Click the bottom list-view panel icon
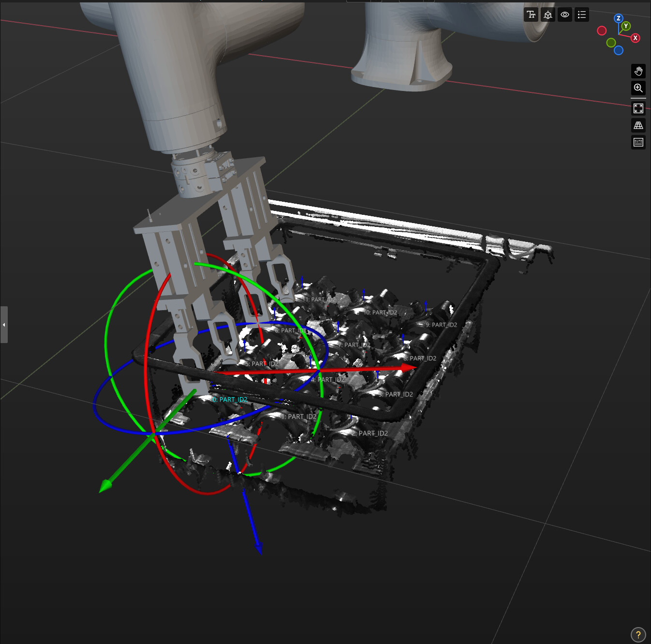 coord(638,142)
